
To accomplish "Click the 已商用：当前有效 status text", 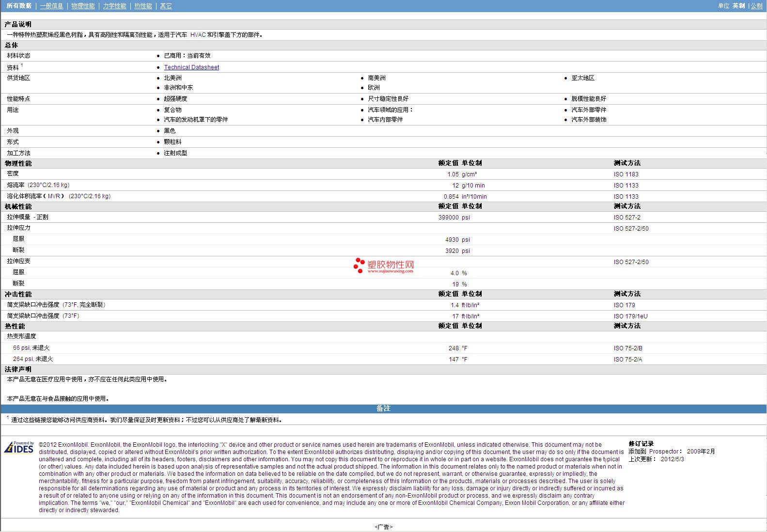I will 187,56.
